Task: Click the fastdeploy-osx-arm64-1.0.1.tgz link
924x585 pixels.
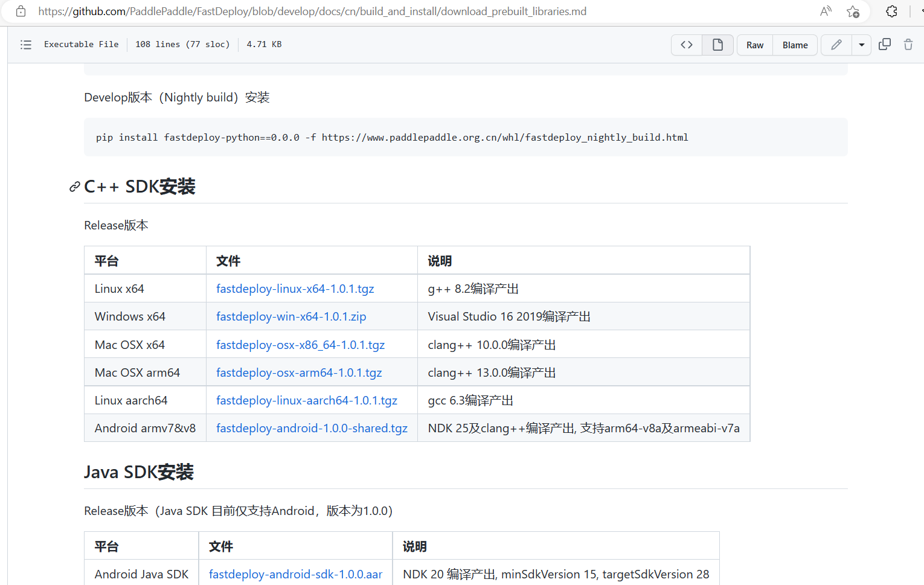Action: click(299, 372)
